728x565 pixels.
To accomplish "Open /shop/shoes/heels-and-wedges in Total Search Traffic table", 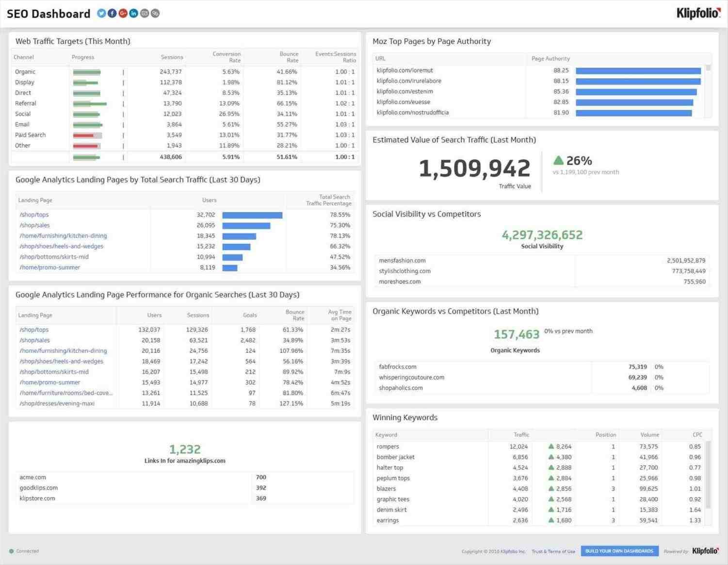I will click(61, 246).
